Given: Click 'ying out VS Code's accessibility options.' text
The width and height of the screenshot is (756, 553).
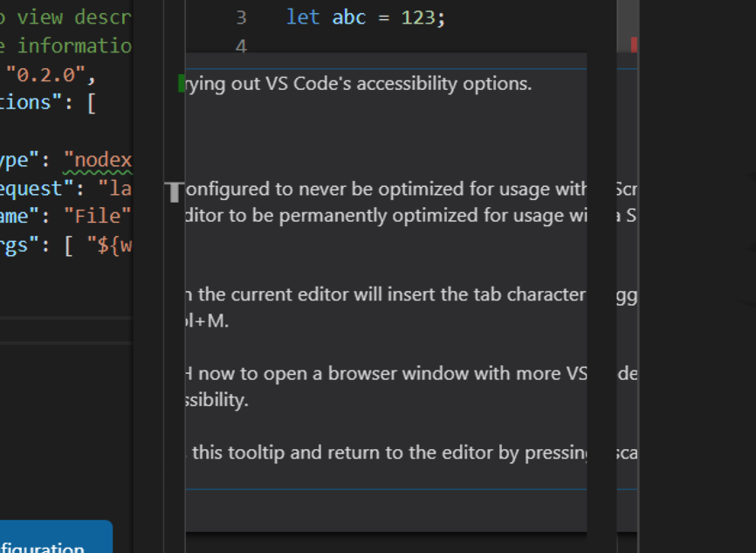Looking at the screenshot, I should tap(359, 84).
